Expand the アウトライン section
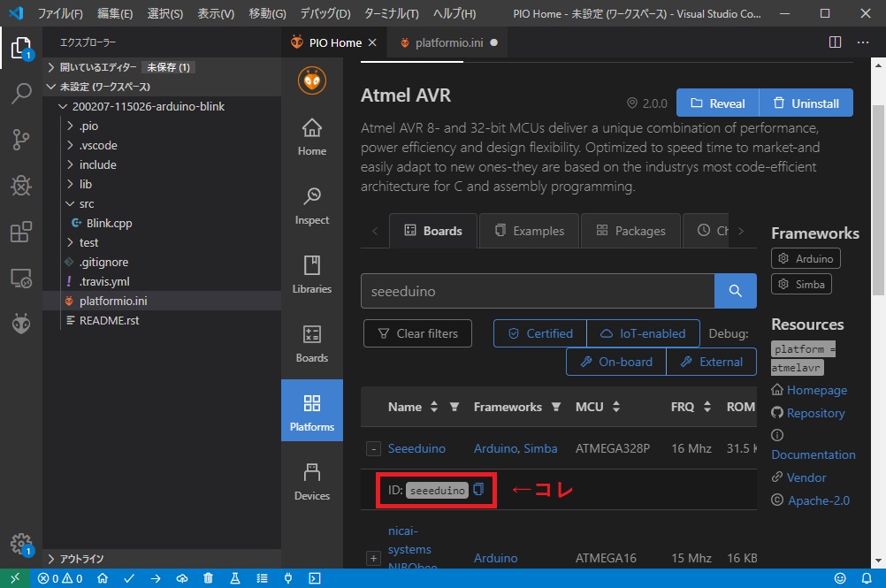886x588 pixels. 162,559
